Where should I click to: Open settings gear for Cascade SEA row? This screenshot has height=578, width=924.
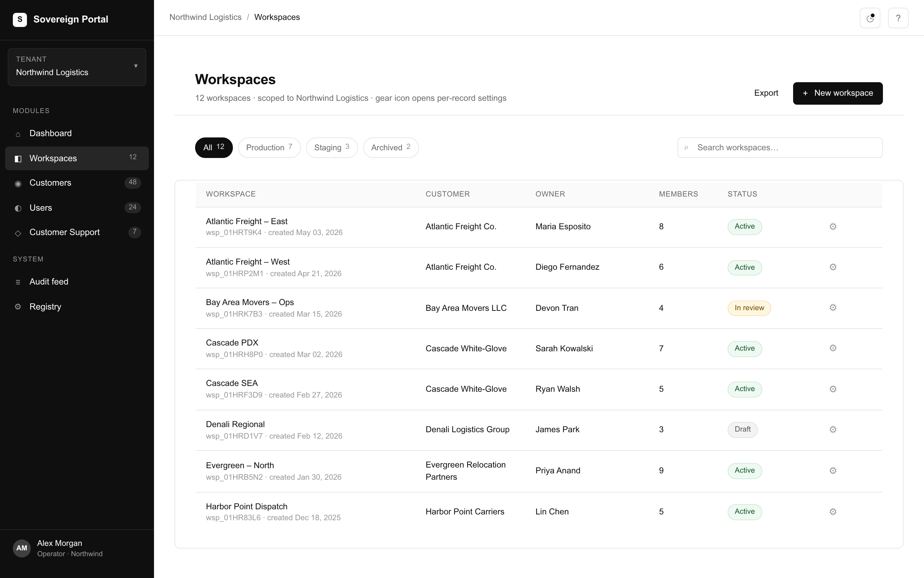[833, 389]
